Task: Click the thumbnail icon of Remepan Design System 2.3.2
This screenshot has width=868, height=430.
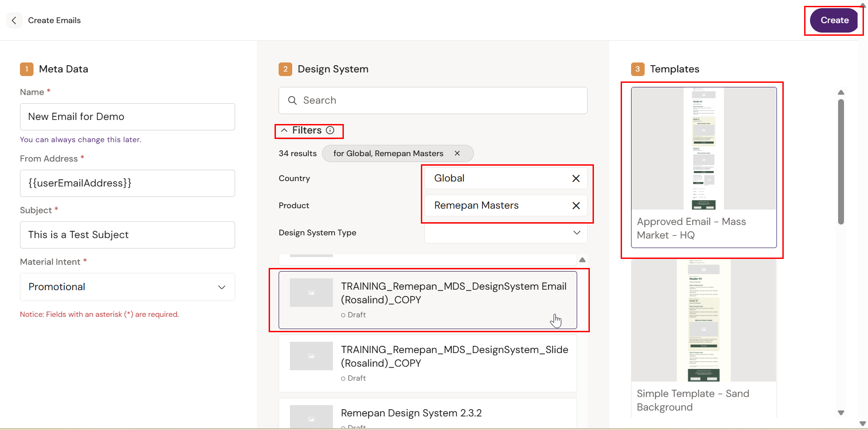Action: pos(311,417)
